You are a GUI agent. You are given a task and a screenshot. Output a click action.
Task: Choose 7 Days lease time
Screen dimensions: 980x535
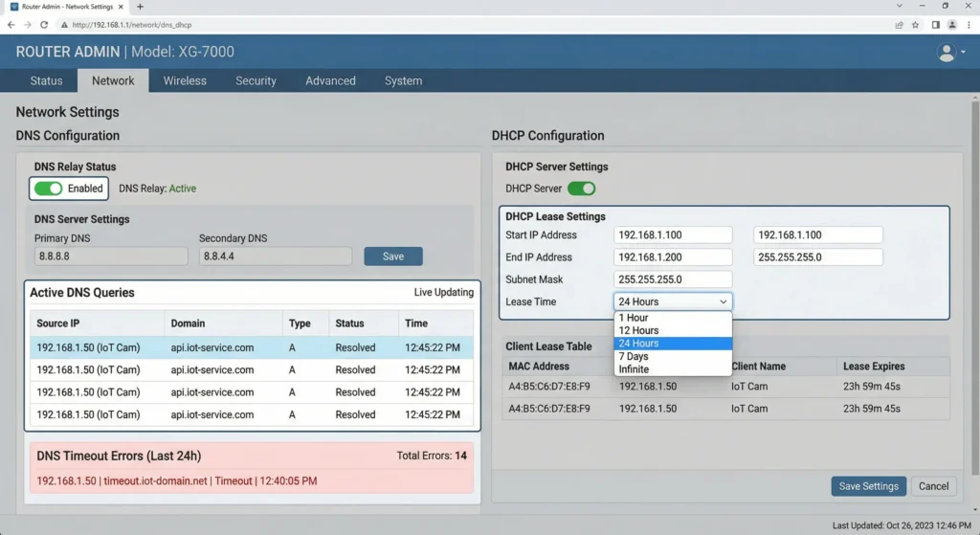(673, 356)
